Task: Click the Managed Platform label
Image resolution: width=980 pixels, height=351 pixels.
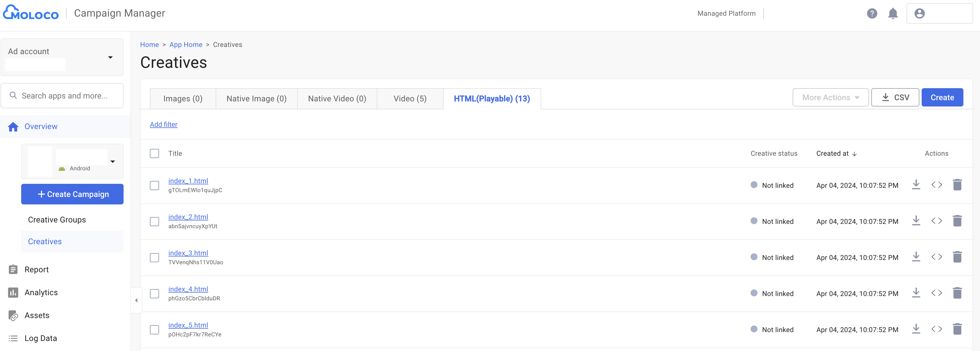Action: point(726,13)
